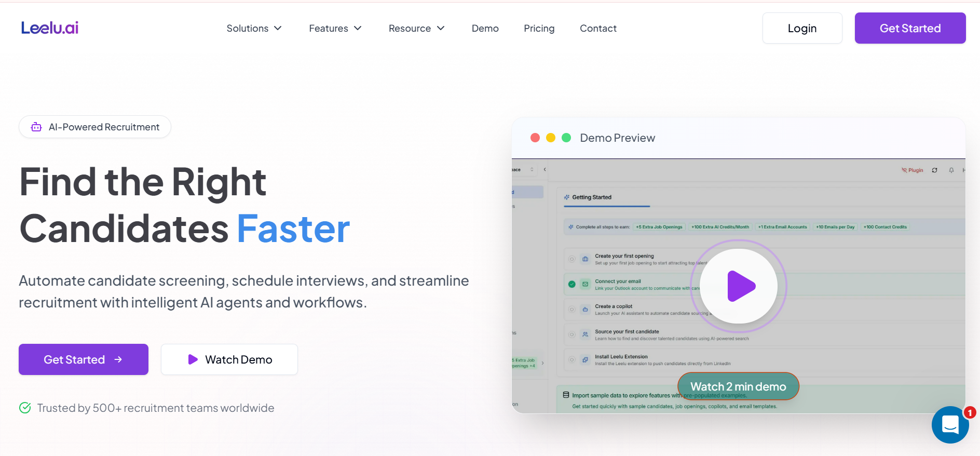Click the refresh icon in demo preview
This screenshot has width=980, height=456.
pyautogui.click(x=934, y=170)
